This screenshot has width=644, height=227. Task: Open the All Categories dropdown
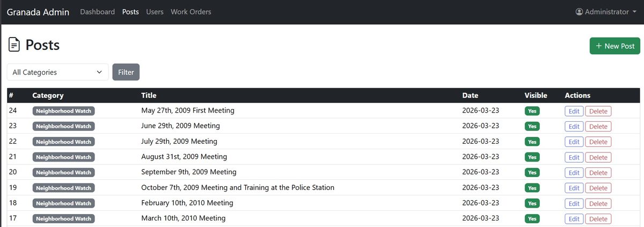click(x=57, y=72)
